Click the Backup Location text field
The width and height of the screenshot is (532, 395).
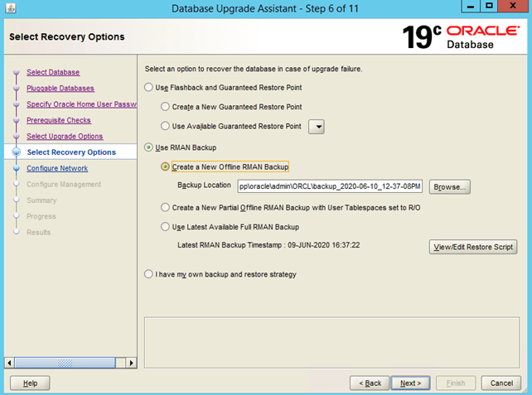[330, 186]
